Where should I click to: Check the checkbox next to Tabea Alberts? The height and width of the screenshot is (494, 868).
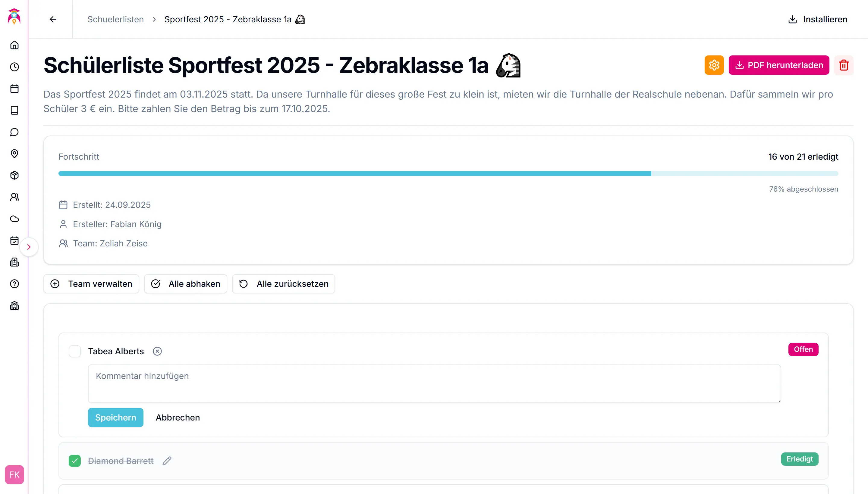pos(75,351)
